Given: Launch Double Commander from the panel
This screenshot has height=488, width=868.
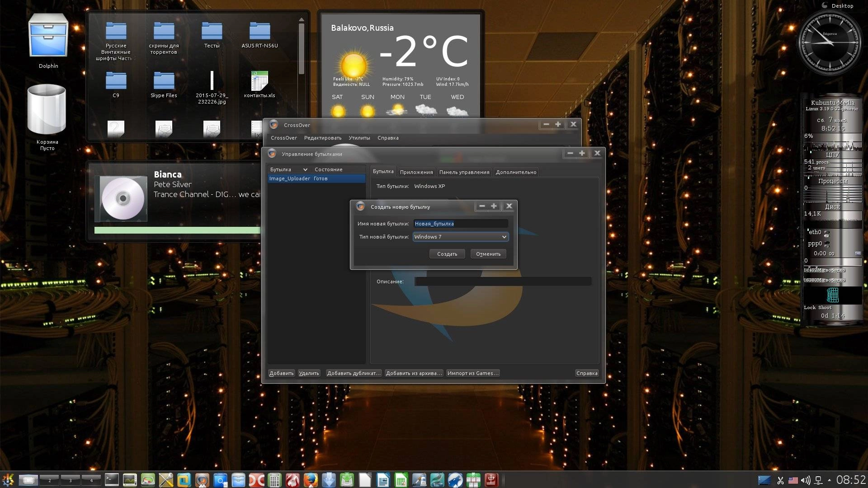Looking at the screenshot, I should click(256, 480).
